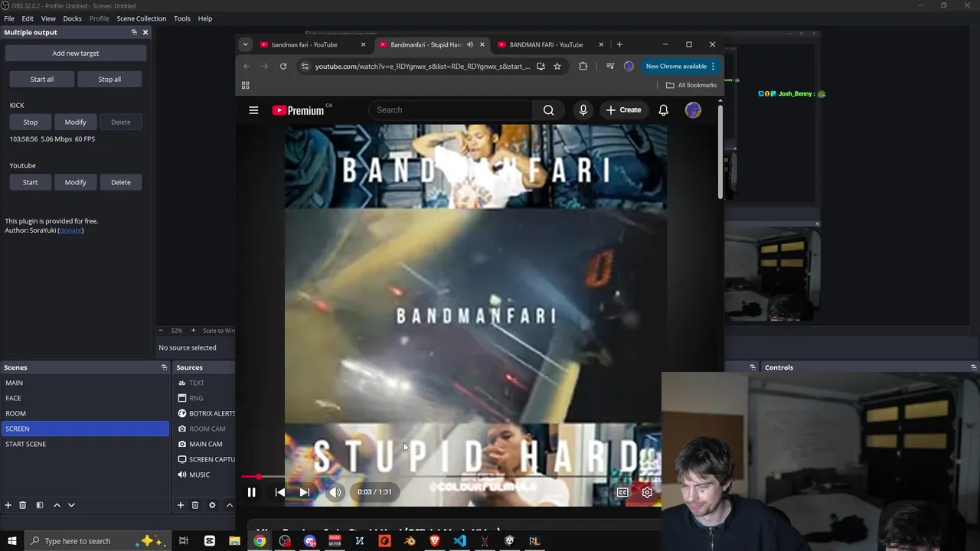Image resolution: width=980 pixels, height=551 pixels.
Task: Open OBS Scene Collection menu
Action: (141, 18)
